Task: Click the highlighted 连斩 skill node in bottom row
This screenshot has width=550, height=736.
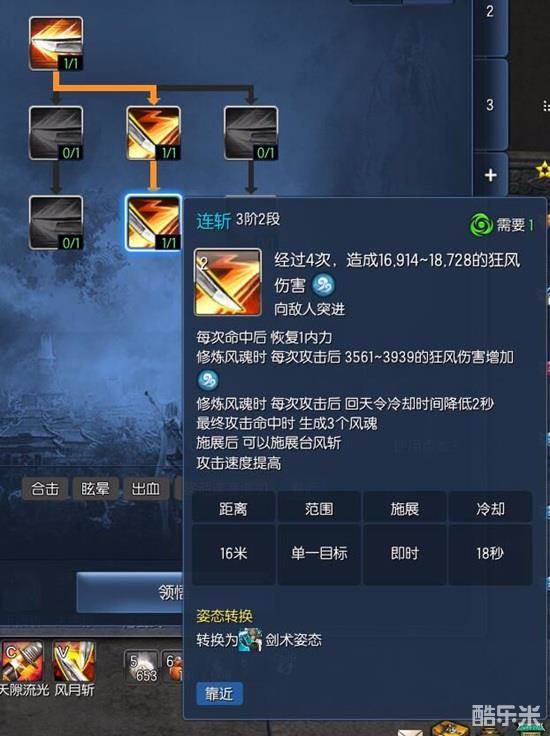Action: pos(153,222)
